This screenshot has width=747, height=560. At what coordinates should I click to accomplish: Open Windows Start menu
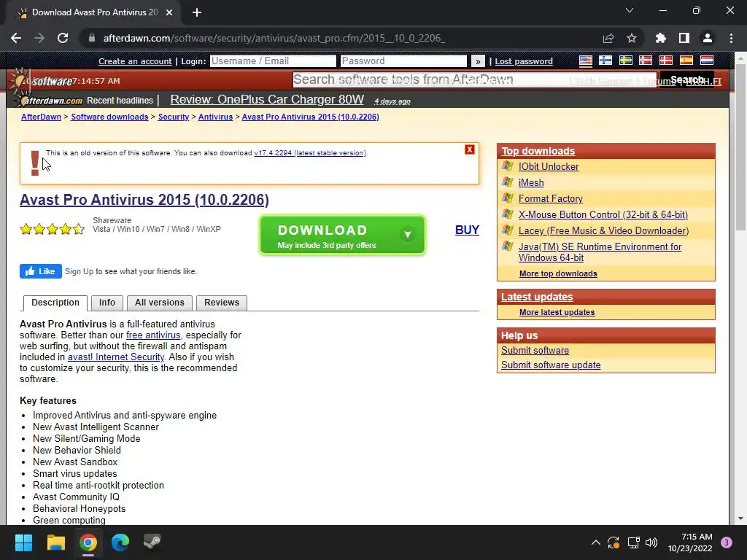[23, 542]
